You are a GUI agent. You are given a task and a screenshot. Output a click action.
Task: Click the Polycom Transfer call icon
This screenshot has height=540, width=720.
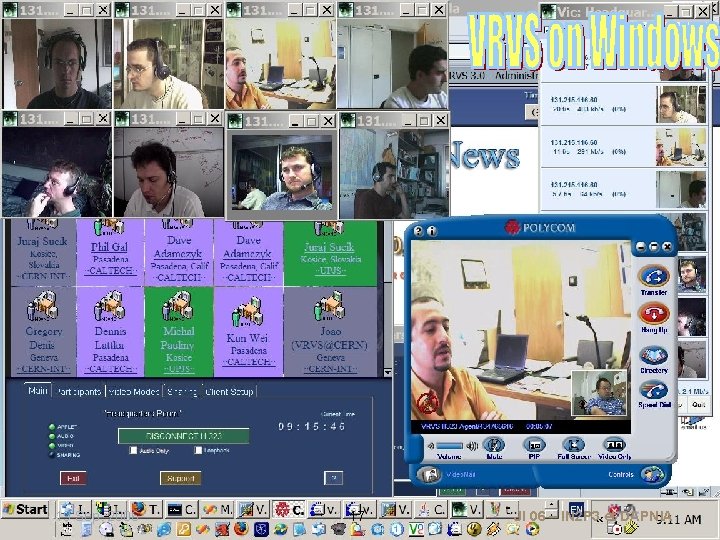654,277
